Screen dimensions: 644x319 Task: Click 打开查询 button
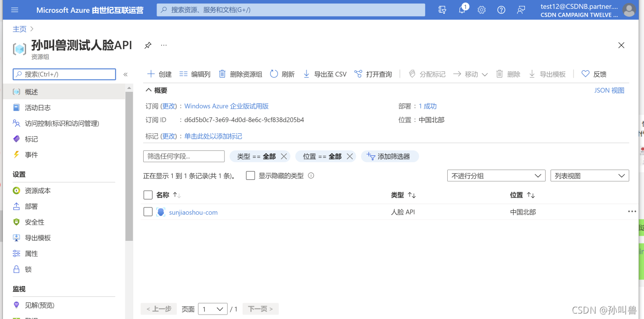[x=373, y=74]
